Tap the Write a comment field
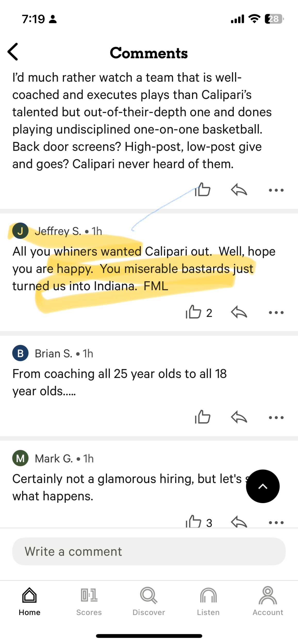This screenshot has width=298, height=644. (x=149, y=552)
